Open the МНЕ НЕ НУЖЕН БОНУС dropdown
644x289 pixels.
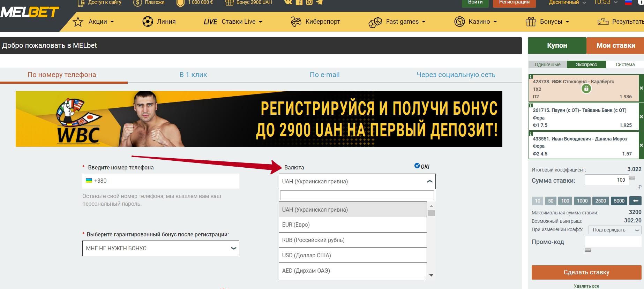[161, 248]
